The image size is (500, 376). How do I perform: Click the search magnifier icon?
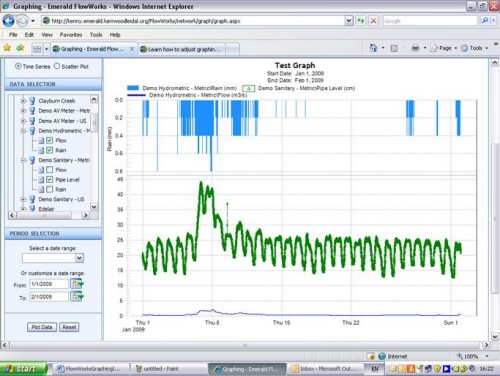[x=485, y=21]
